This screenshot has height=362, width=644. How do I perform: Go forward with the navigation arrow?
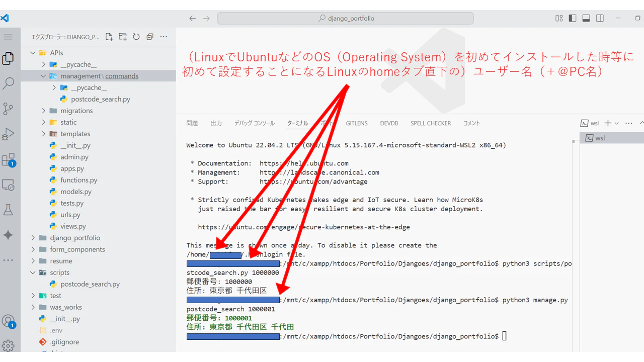pos(206,18)
